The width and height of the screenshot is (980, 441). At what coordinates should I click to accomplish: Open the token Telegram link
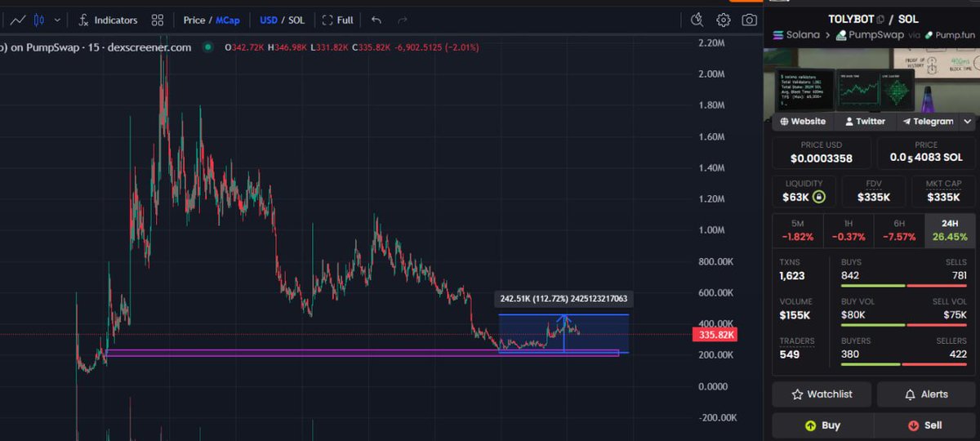(928, 121)
